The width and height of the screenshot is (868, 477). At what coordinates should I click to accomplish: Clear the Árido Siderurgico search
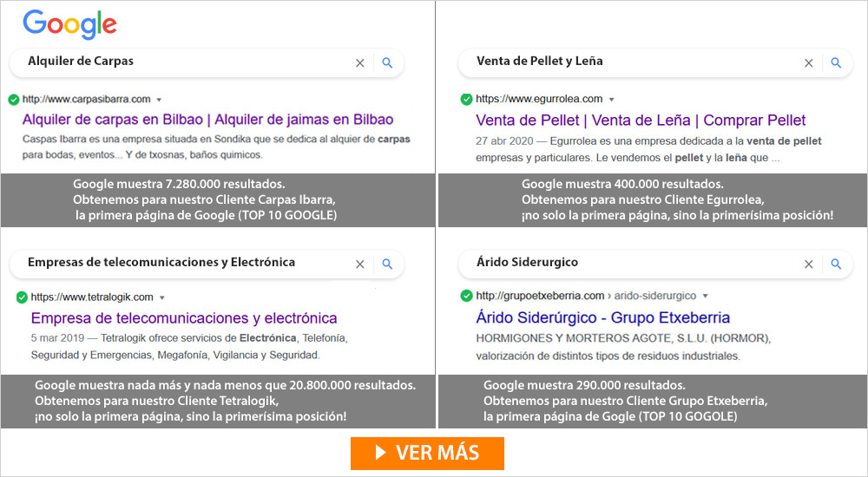(x=809, y=265)
